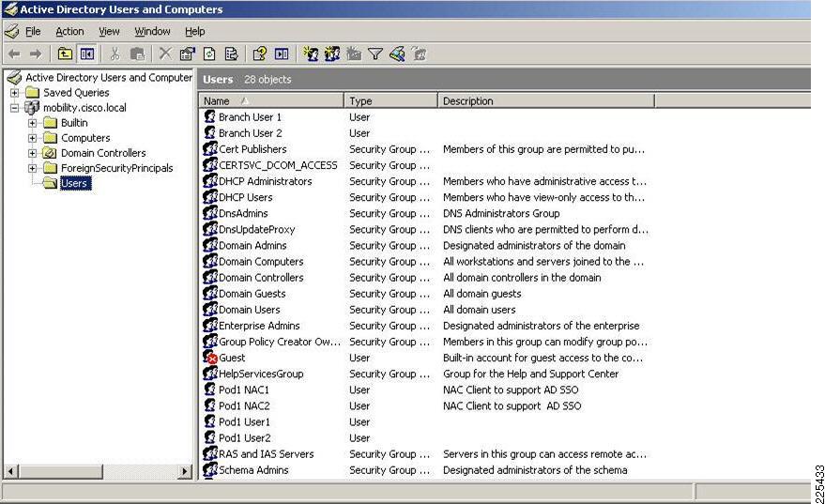This screenshot has width=825, height=504.
Task: Sort by the Type column header
Action: 391,101
